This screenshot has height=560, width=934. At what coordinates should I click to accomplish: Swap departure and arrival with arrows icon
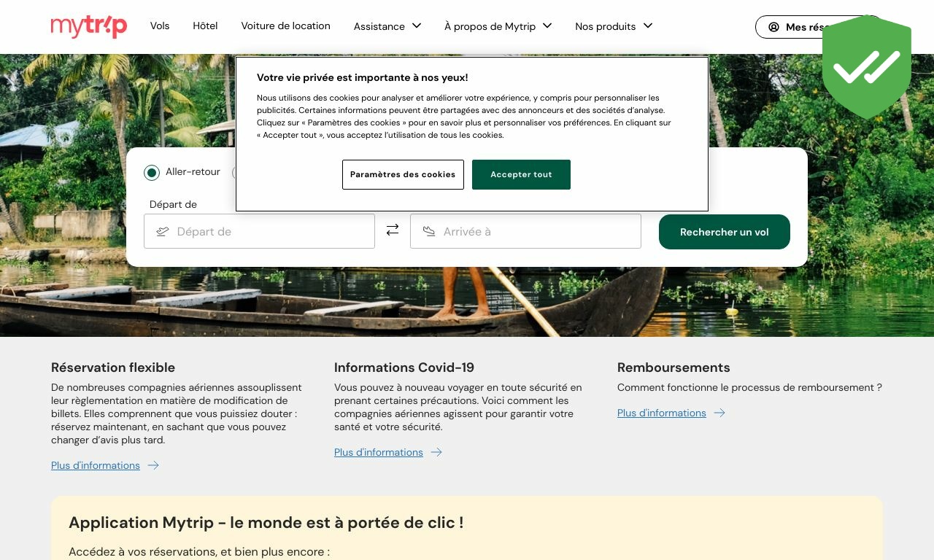393,230
